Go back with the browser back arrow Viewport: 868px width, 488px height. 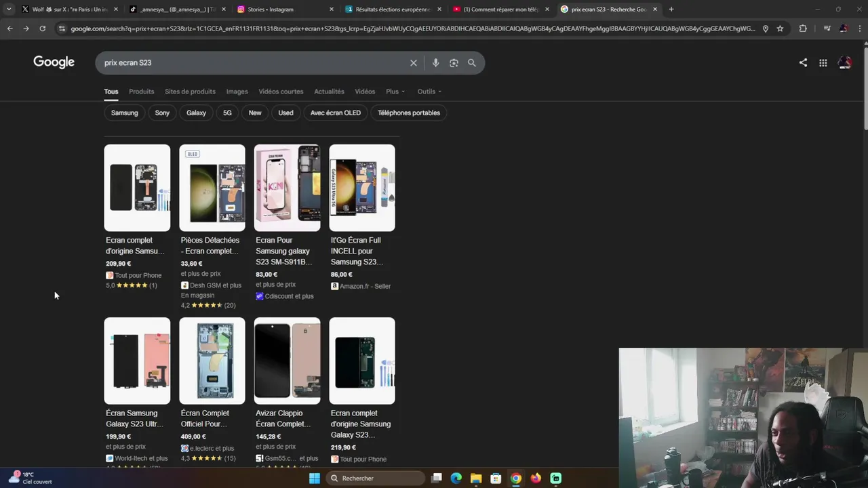(x=9, y=28)
